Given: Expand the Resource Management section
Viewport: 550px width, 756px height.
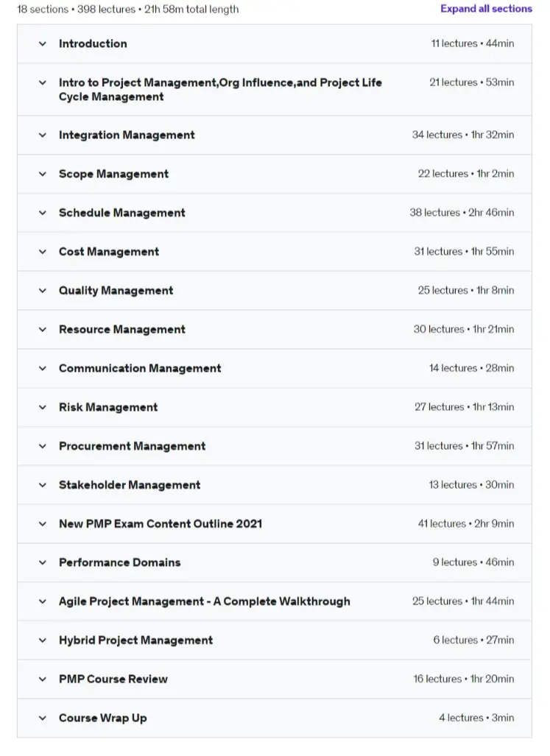Looking at the screenshot, I should click(121, 329).
